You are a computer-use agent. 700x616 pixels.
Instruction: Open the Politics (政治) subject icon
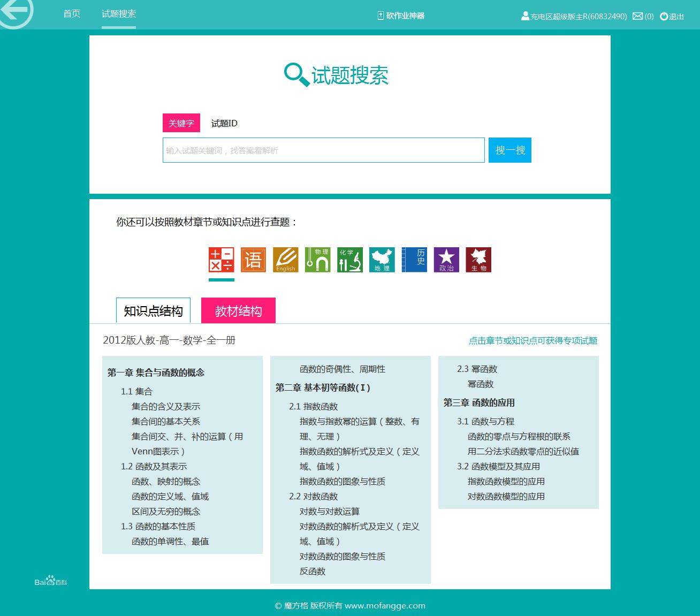tap(446, 260)
